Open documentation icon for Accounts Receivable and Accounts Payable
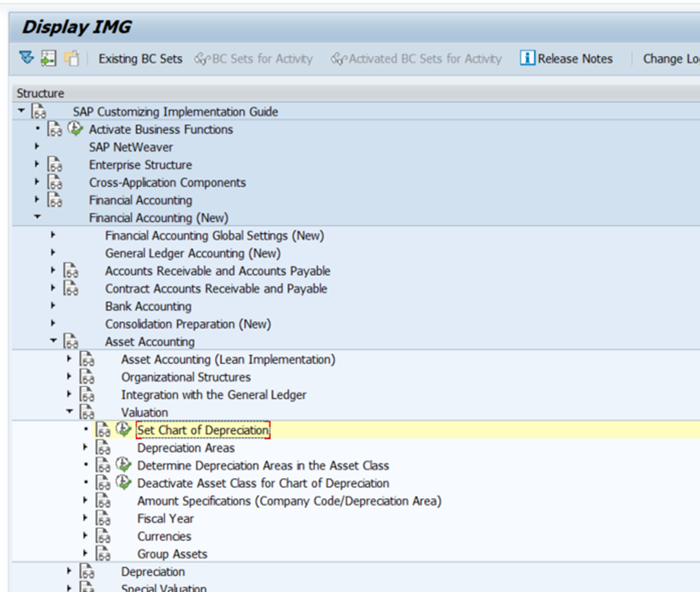Screen dimensions: 700x592 [71, 270]
